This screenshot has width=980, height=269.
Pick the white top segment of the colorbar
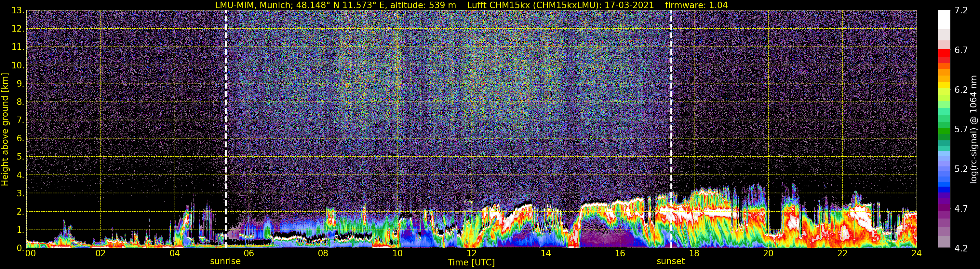944,20
